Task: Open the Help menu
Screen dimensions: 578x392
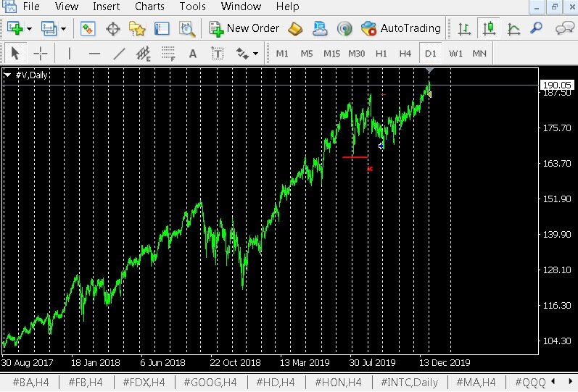Action: pyautogui.click(x=287, y=7)
